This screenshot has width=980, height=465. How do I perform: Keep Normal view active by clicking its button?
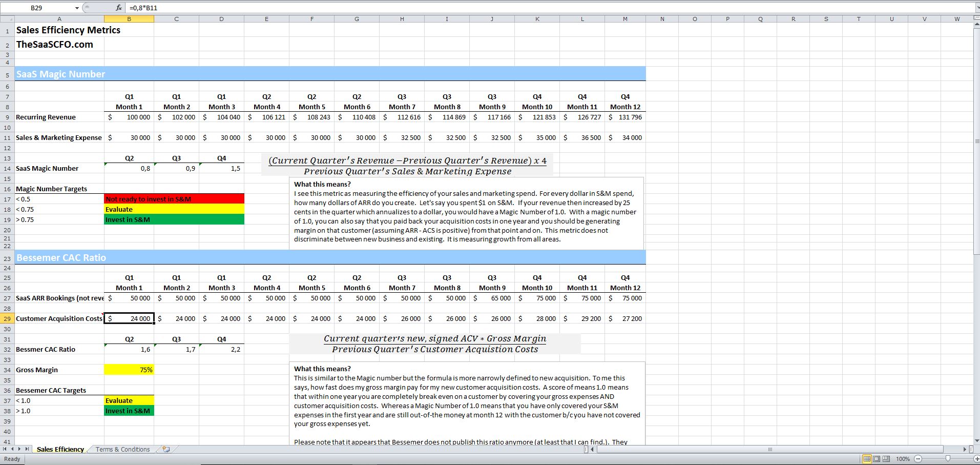click(867, 459)
